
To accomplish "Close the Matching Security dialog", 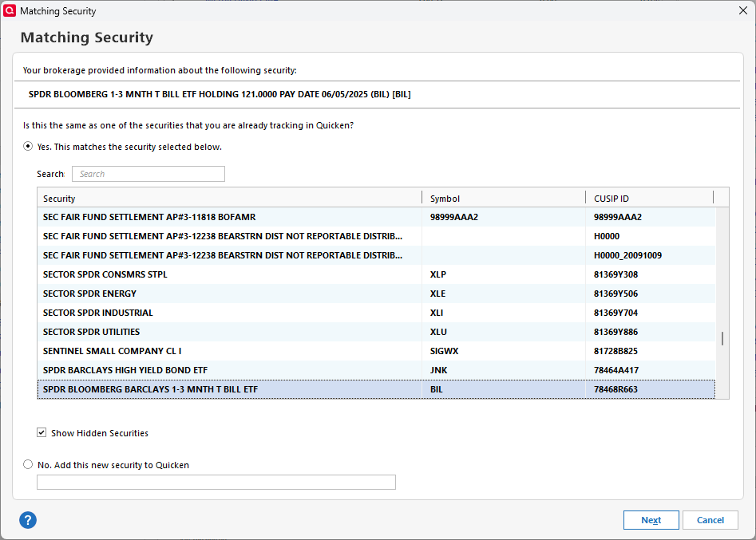I will pyautogui.click(x=743, y=11).
